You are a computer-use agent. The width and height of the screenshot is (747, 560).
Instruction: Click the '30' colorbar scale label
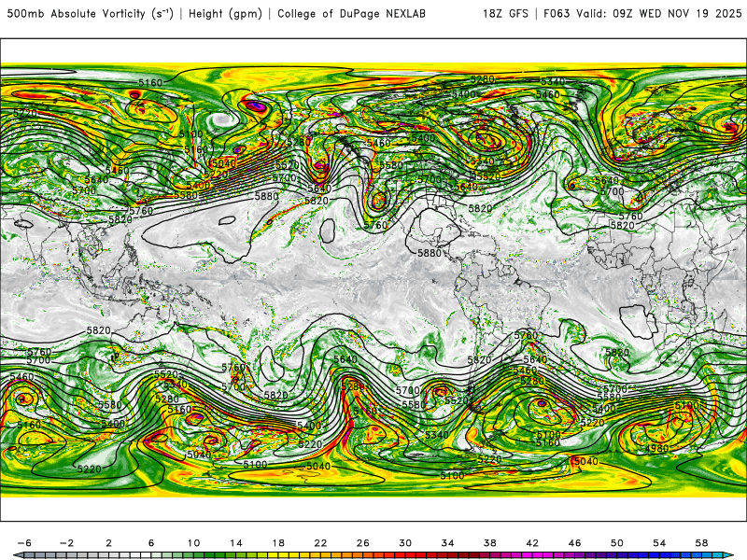coord(405,543)
